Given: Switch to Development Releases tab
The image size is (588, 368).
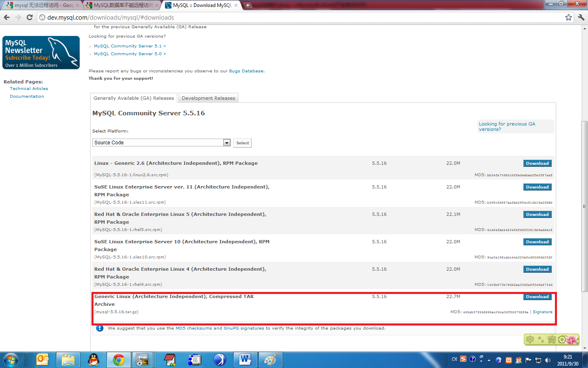Looking at the screenshot, I should (x=208, y=98).
